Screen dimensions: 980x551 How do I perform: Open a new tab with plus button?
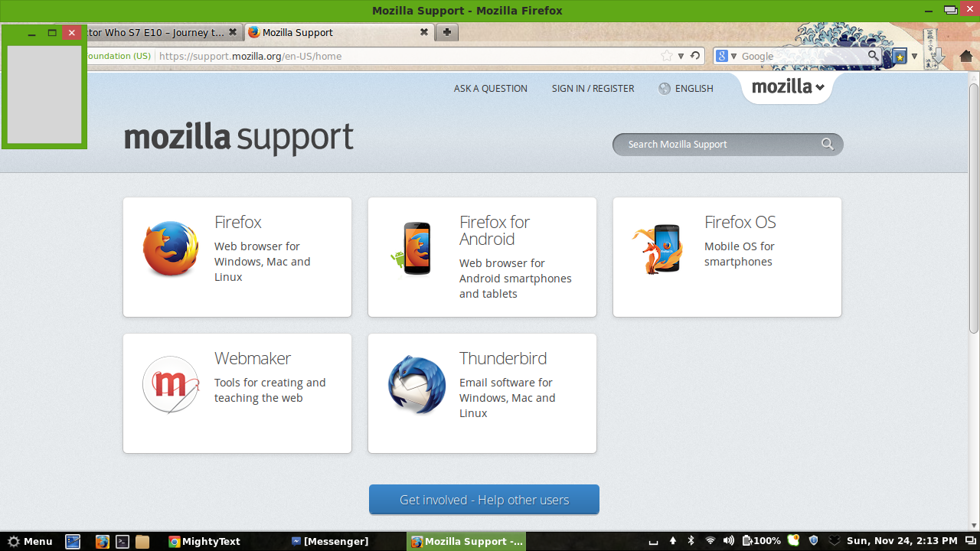pyautogui.click(x=447, y=32)
